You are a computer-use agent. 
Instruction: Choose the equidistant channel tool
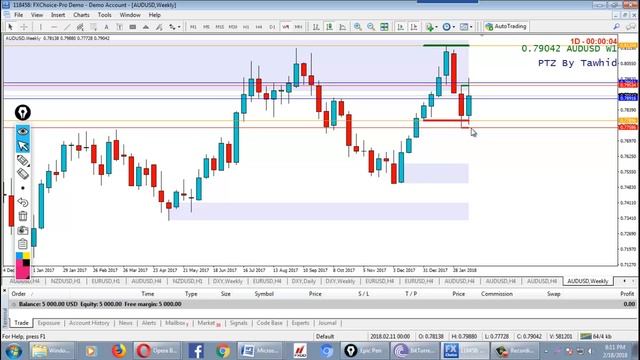pyautogui.click(x=80, y=27)
